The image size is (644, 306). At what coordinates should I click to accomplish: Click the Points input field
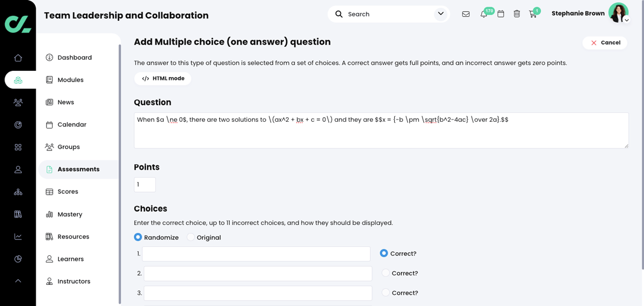(x=145, y=185)
